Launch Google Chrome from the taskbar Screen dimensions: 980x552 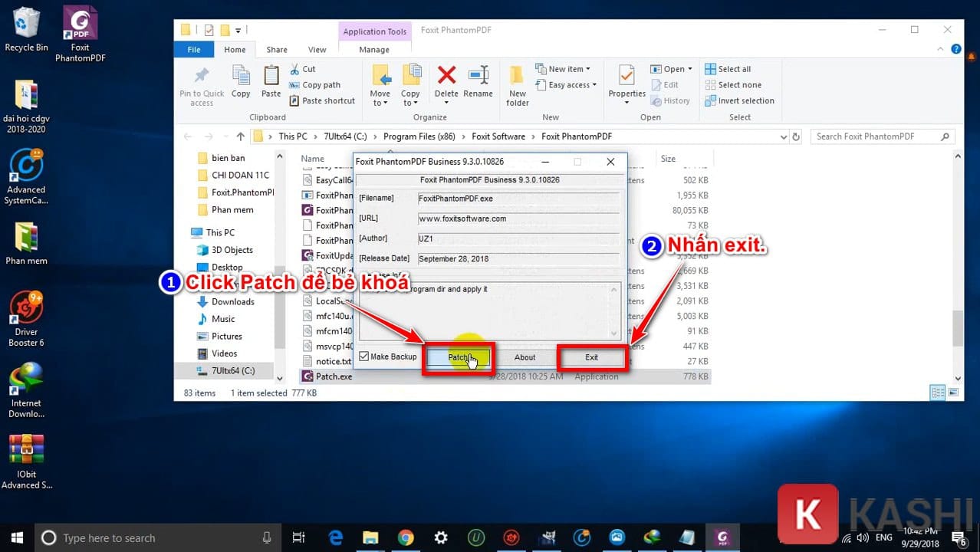click(406, 537)
